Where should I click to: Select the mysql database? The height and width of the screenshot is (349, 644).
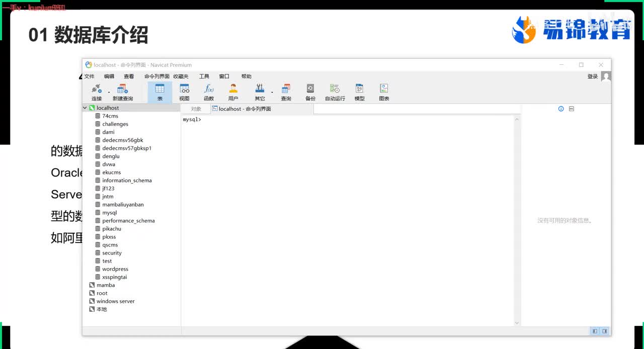[109, 213]
